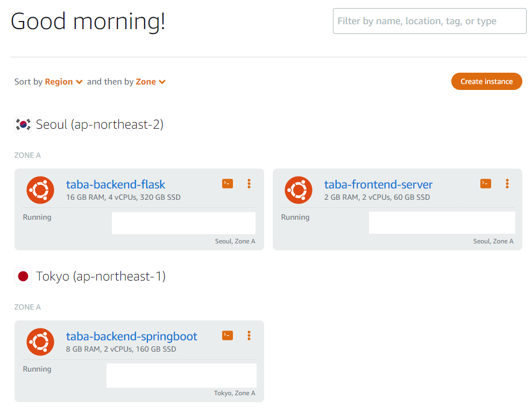Click the Seoul (ap-northeast-2) region heading
The height and width of the screenshot is (413, 532).
100,124
